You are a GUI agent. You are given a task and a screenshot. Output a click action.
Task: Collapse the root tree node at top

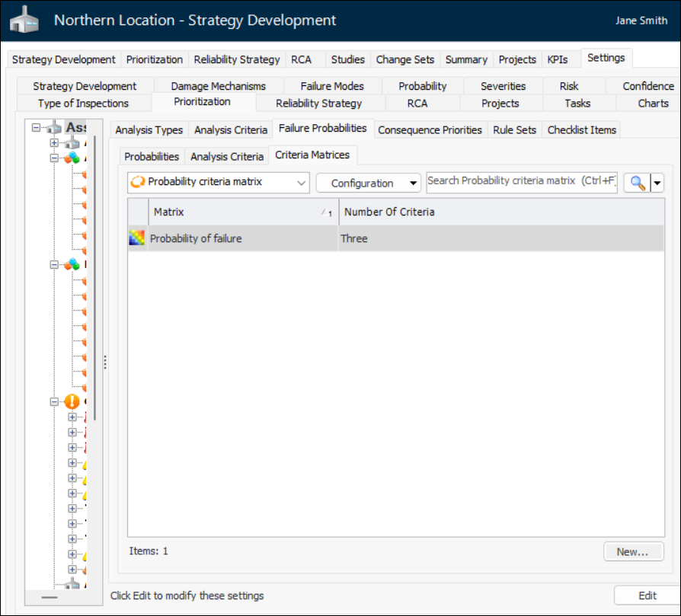tap(37, 128)
